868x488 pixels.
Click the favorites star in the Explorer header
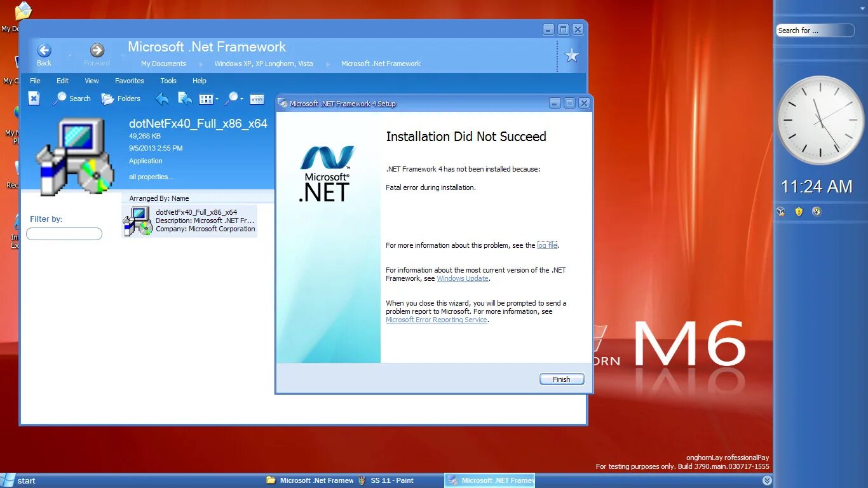pyautogui.click(x=572, y=56)
